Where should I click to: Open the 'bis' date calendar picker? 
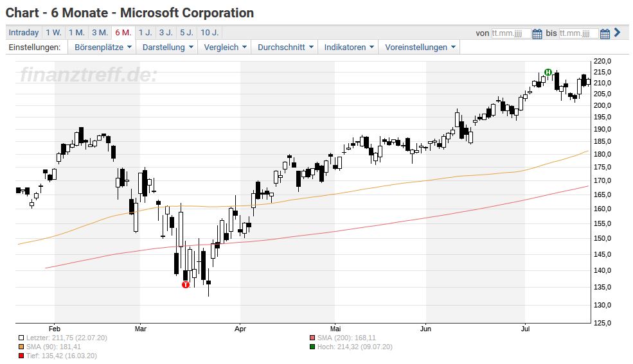coord(605,33)
